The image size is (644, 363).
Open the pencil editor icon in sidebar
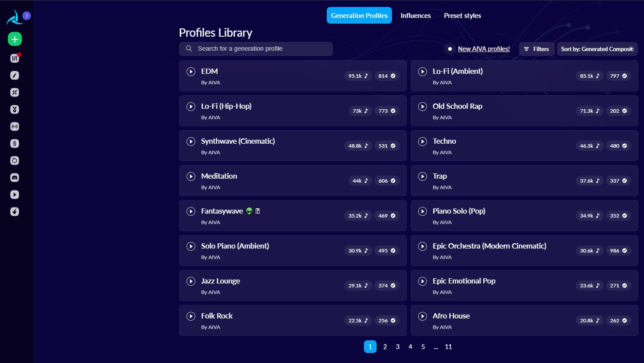pos(14,76)
